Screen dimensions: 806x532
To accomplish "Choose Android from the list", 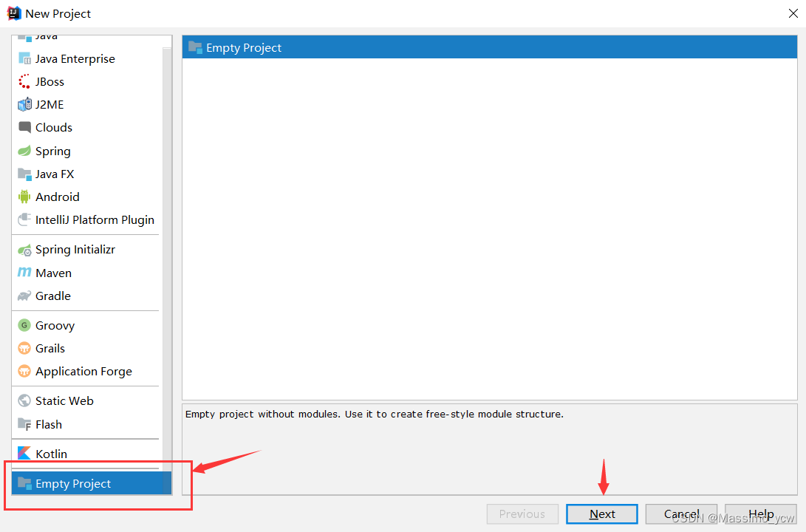I will coord(86,197).
